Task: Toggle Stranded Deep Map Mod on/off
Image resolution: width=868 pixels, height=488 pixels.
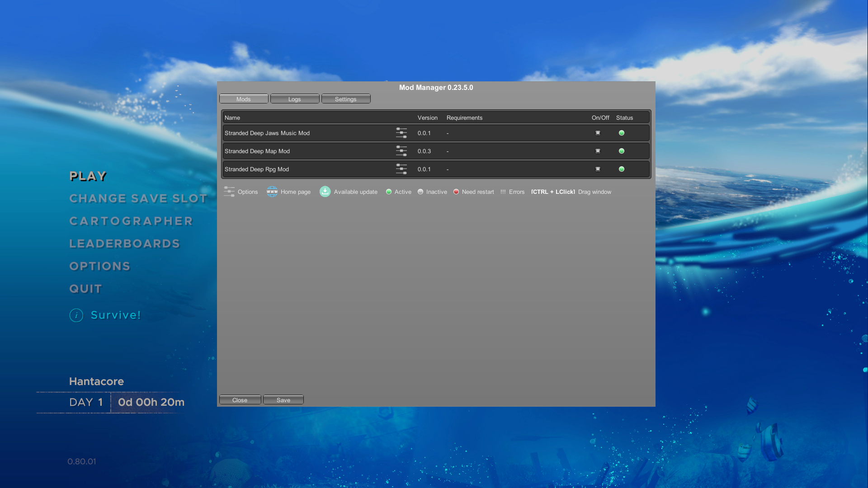Action: [x=598, y=151]
